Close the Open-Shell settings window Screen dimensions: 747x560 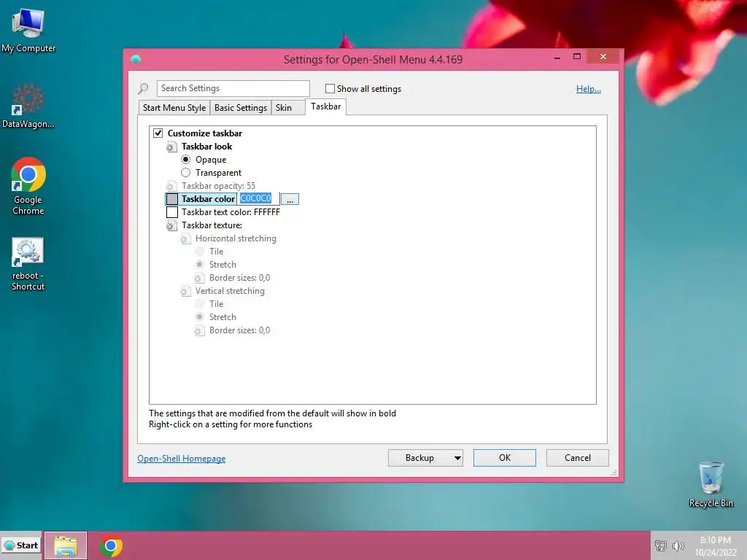tap(603, 57)
